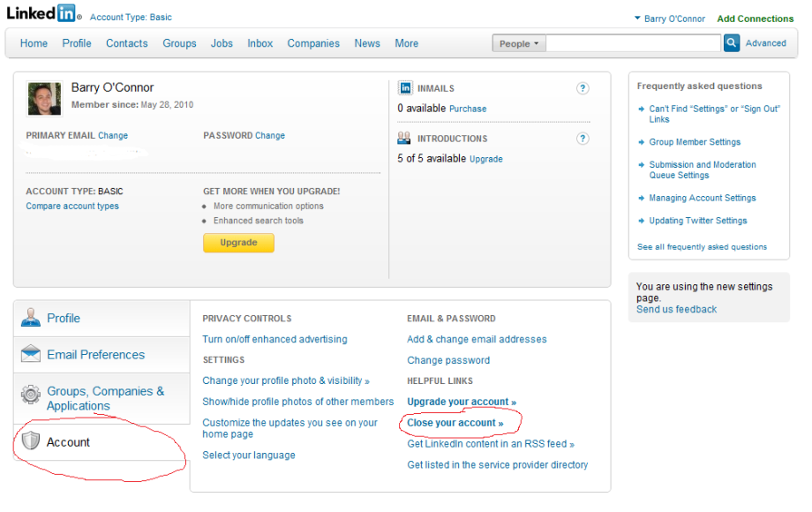This screenshot has width=812, height=512.
Task: Open Submission and Moderation Queue Settings FAQ
Action: 703,169
